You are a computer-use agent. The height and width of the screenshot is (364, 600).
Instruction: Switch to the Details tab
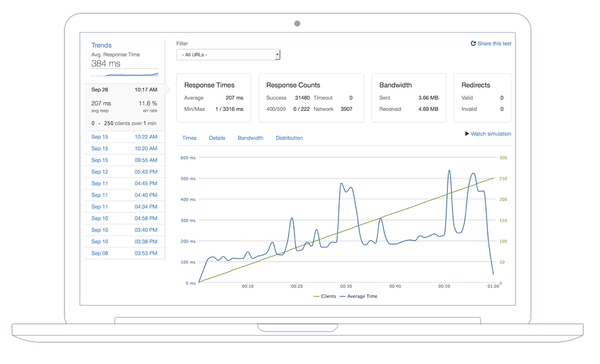pos(217,138)
